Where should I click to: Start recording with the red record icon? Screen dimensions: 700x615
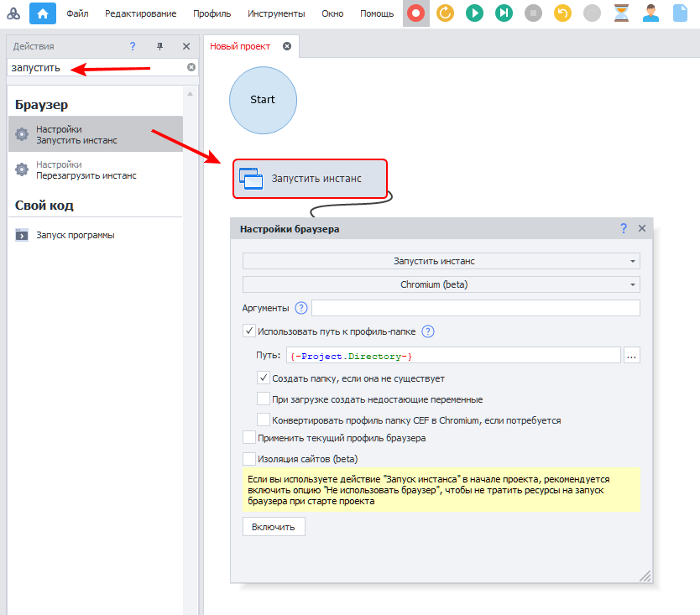point(415,13)
